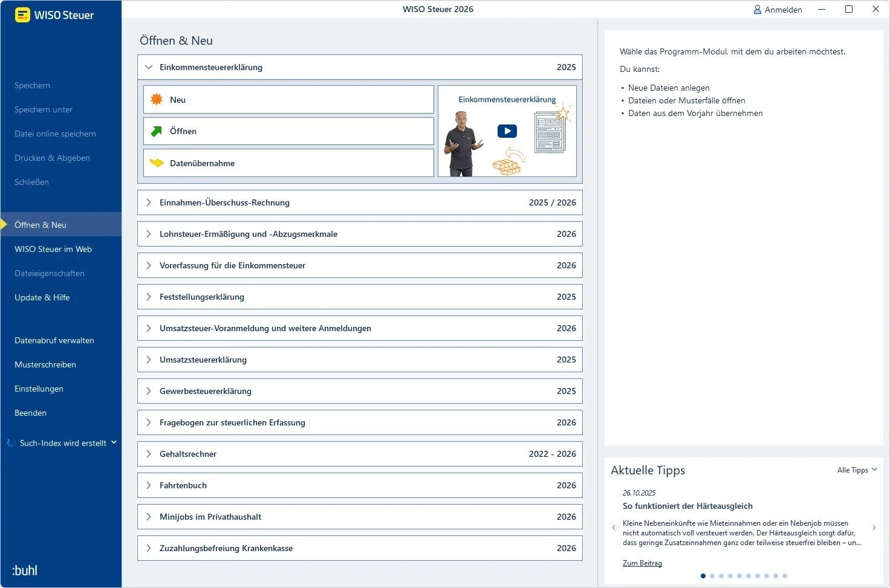The height and width of the screenshot is (588, 890).
Task: Click the Anmelden user icon
Action: tap(758, 10)
